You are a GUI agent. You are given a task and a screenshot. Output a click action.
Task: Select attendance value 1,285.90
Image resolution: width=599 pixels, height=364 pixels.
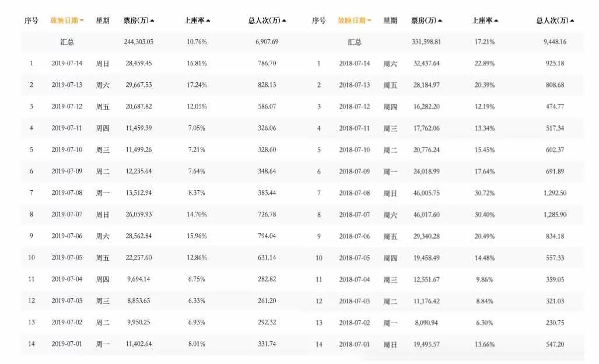click(555, 214)
